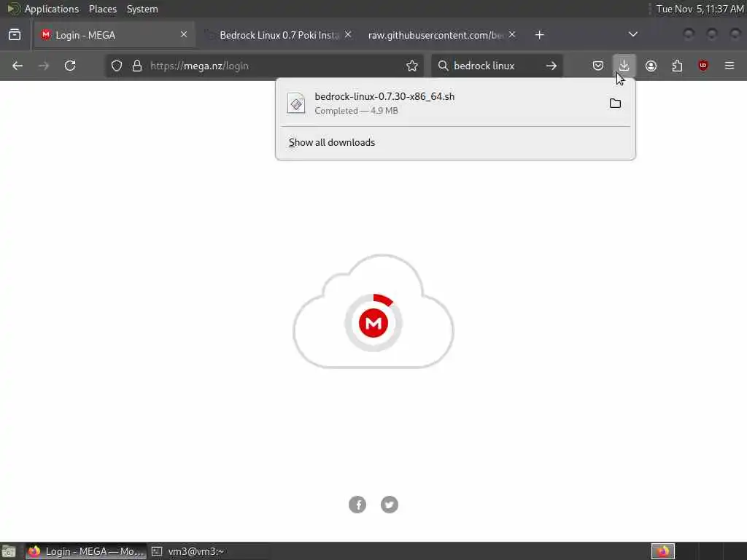Open MEGA Facebook social icon
Viewport: 747px width, 560px height.
(357, 505)
